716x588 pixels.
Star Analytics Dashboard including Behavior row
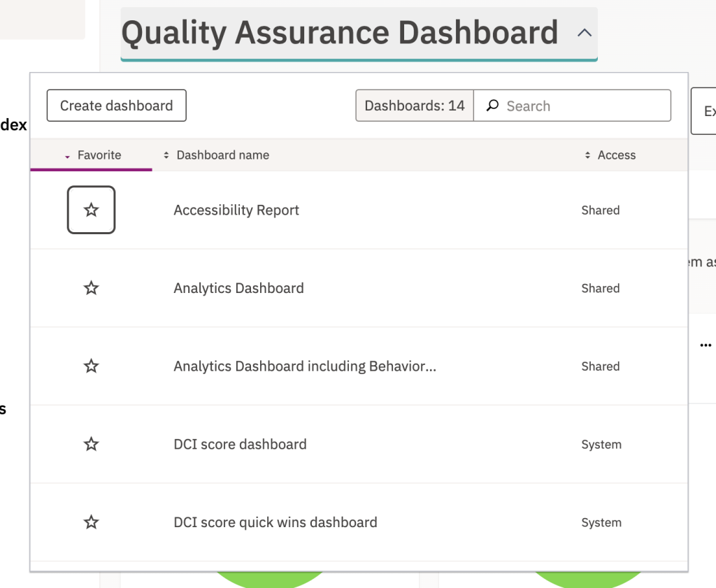[91, 366]
